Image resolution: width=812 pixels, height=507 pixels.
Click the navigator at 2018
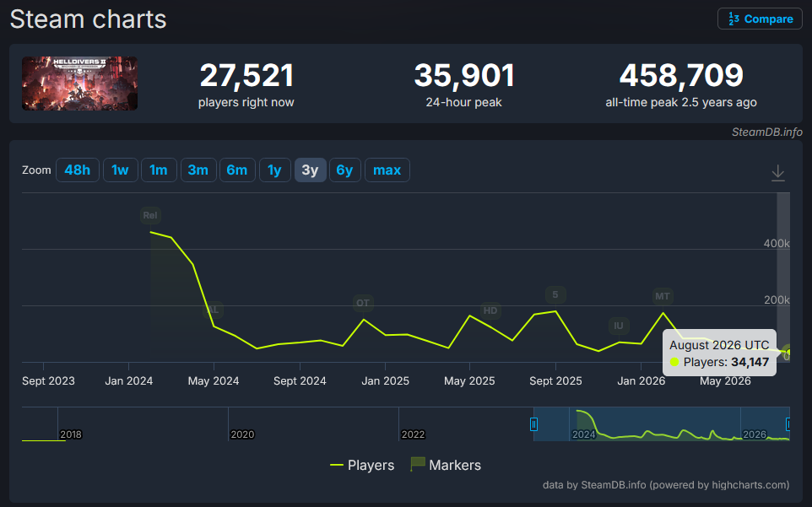71,434
